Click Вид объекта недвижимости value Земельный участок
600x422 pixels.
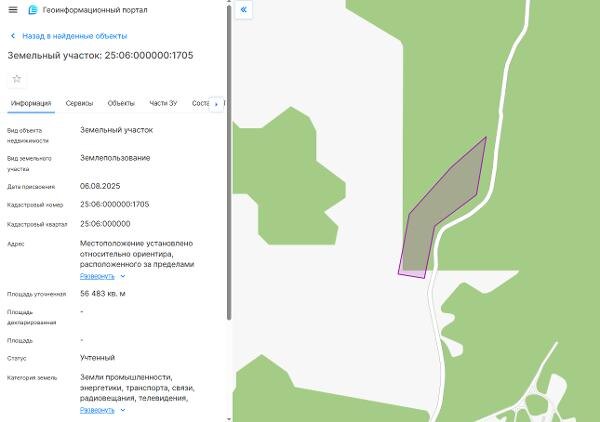(116, 130)
